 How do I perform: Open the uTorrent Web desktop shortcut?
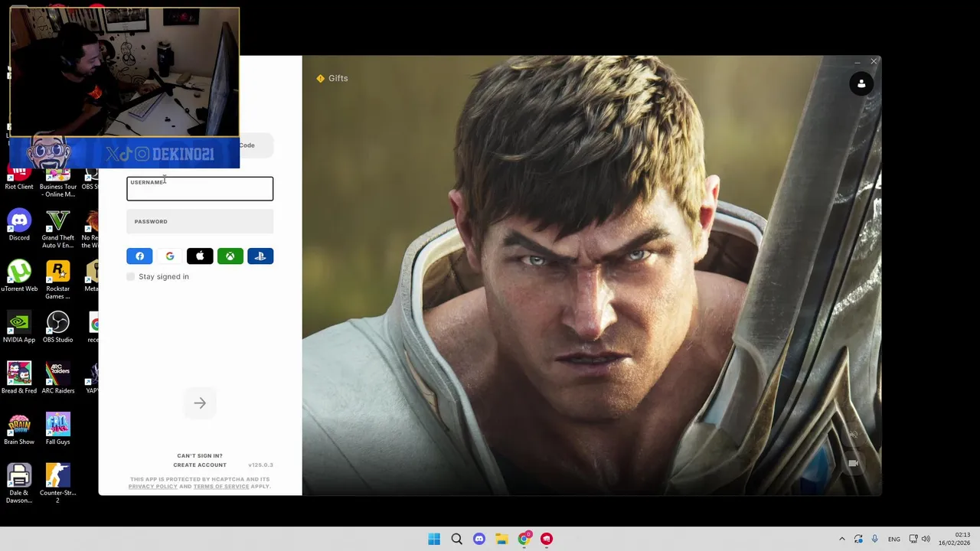click(x=19, y=276)
